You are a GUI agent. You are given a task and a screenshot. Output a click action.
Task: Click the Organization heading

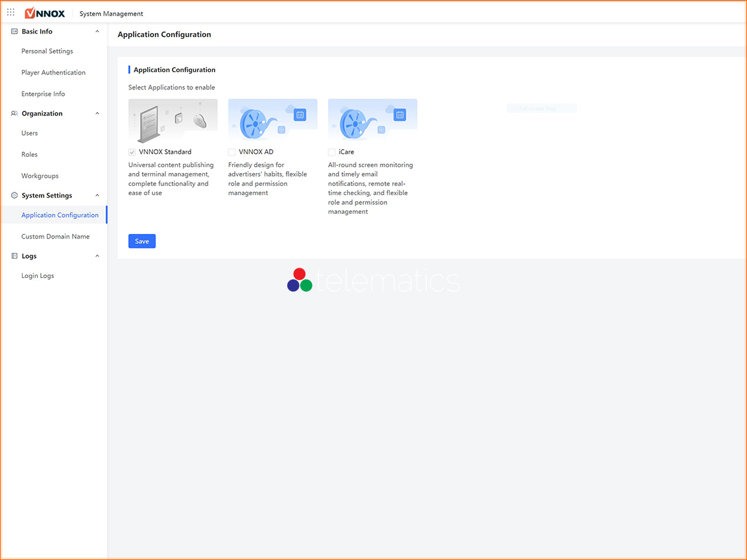tap(42, 113)
